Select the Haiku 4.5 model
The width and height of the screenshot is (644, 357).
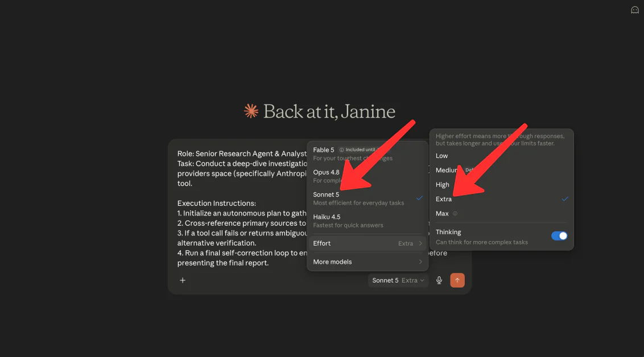point(368,221)
